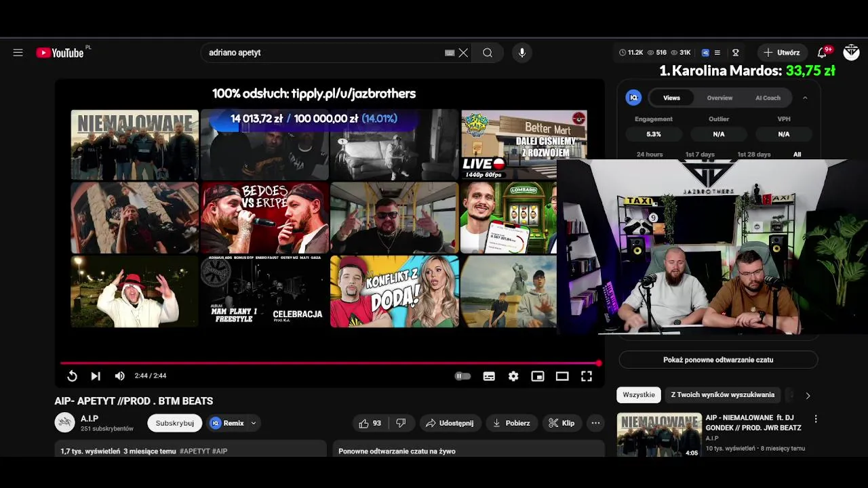Select the Wszystkie filter chip
868x488 pixels.
pos(639,394)
